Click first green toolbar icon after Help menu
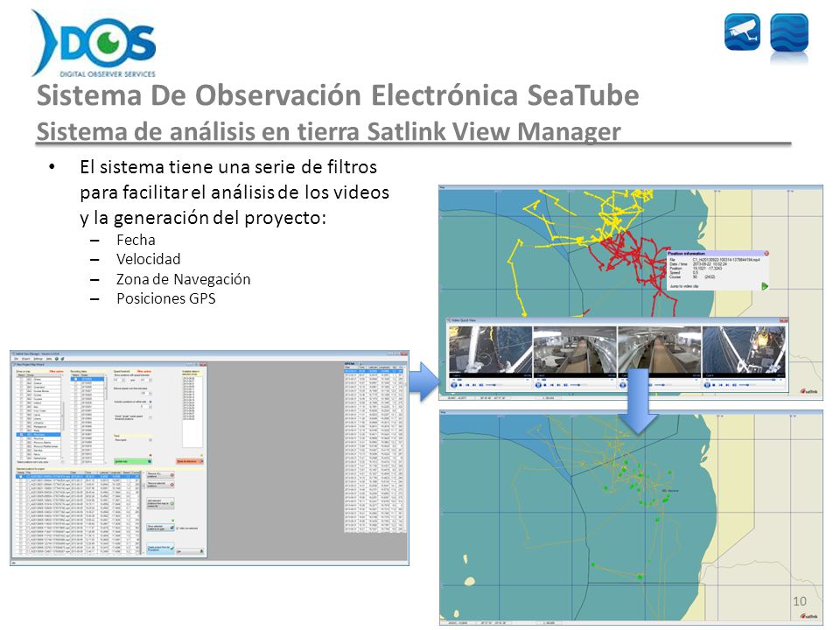 coord(57,359)
